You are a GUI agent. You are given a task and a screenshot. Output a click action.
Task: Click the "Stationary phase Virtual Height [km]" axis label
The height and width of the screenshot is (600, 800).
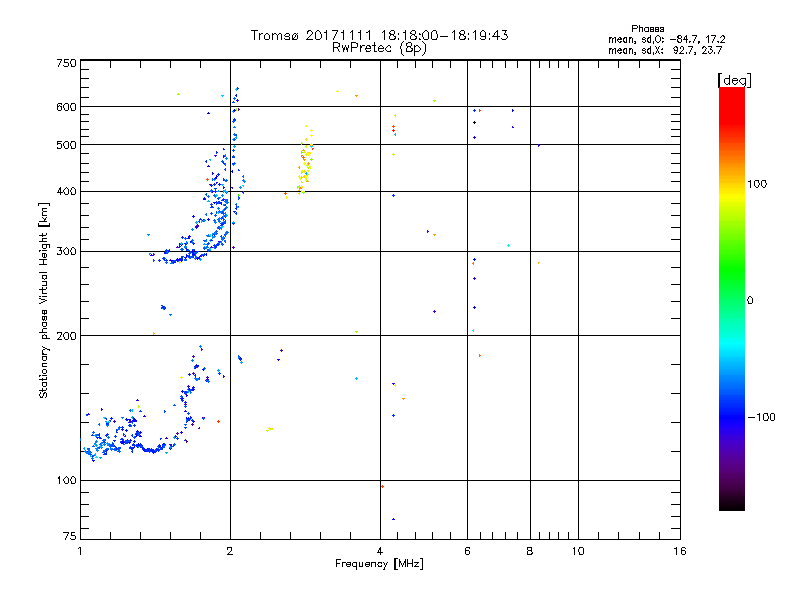pyautogui.click(x=44, y=300)
